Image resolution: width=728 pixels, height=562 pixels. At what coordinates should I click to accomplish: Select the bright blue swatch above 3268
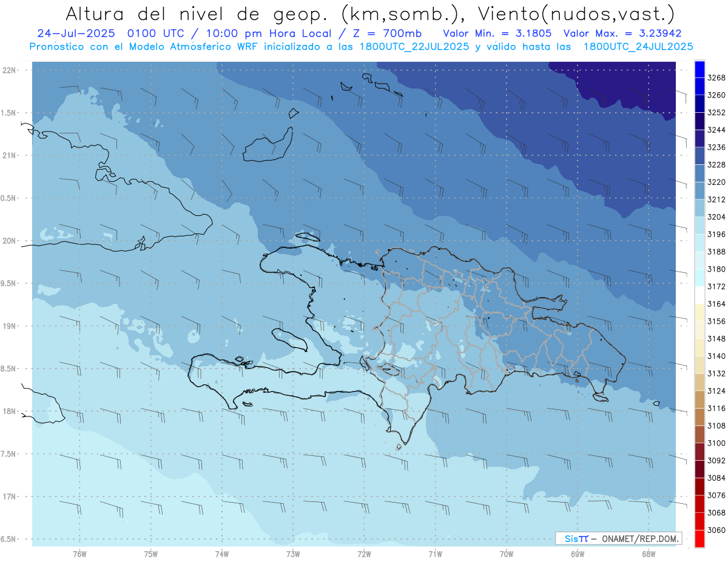(699, 69)
